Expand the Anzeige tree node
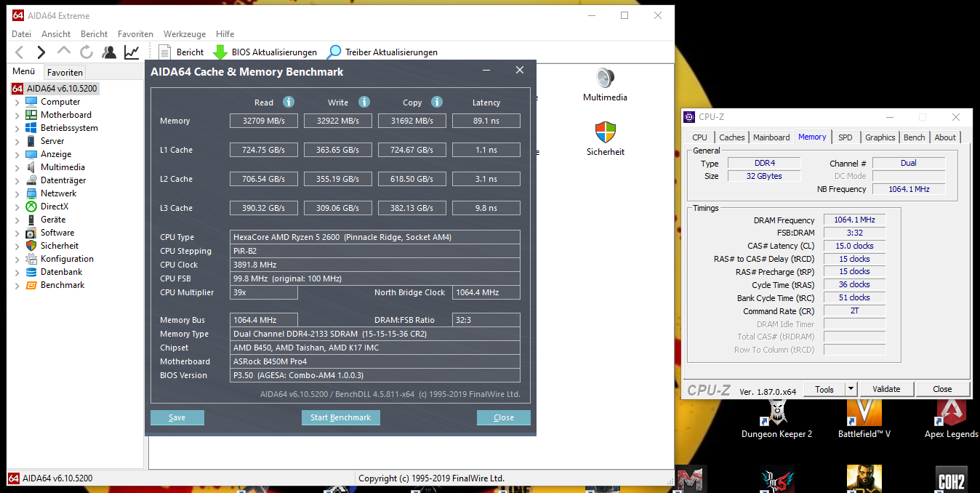This screenshot has width=980, height=493. [x=17, y=154]
